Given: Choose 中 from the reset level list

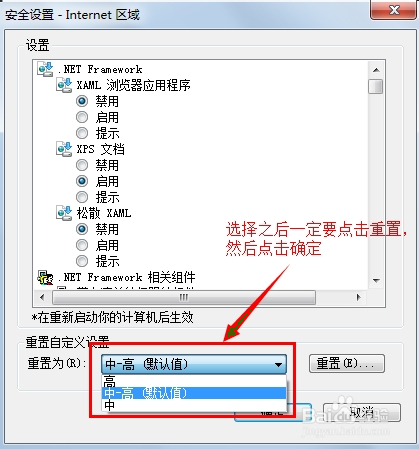Looking at the screenshot, I should click(x=194, y=405).
